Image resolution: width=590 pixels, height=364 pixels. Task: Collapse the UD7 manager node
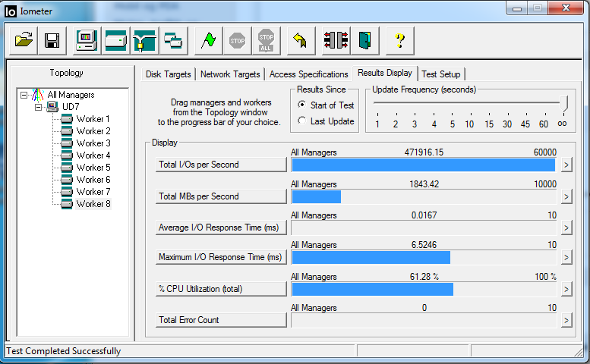click(38, 108)
